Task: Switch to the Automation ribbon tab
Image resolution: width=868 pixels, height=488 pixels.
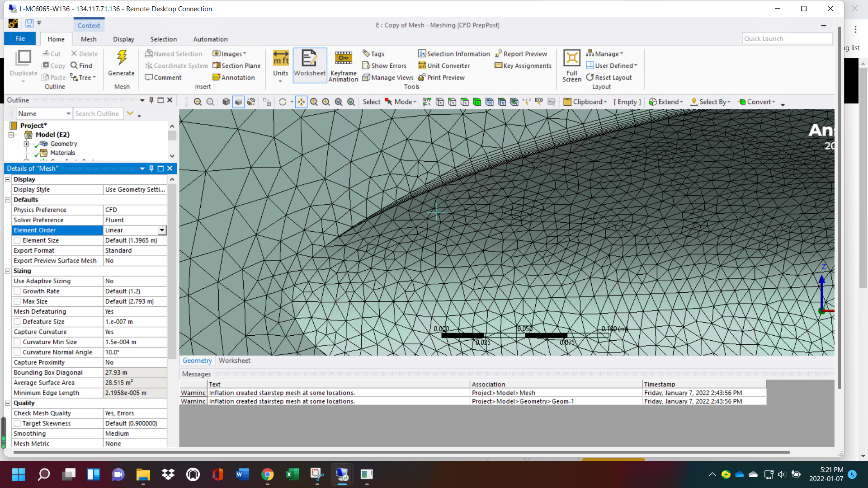Action: pos(210,39)
